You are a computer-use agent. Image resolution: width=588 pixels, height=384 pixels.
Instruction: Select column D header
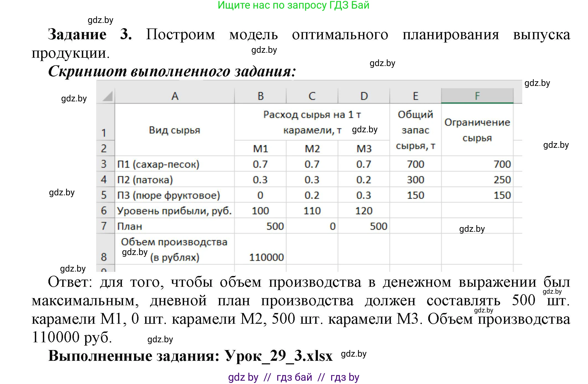[x=364, y=96]
